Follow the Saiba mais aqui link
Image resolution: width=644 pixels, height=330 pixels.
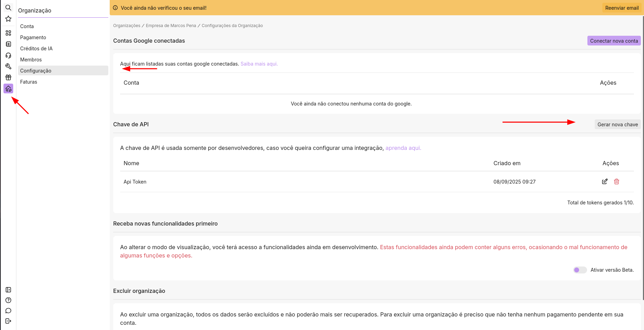point(259,64)
